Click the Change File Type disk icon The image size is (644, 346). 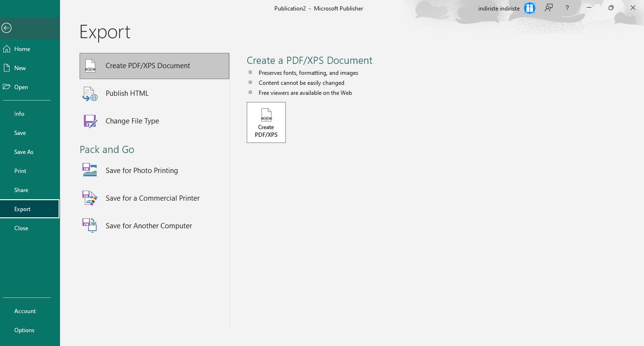point(90,121)
